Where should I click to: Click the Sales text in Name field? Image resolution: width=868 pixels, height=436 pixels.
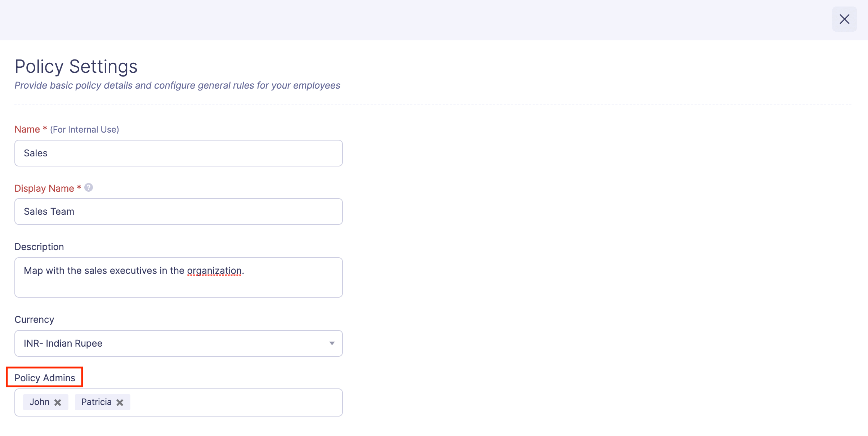click(x=36, y=153)
